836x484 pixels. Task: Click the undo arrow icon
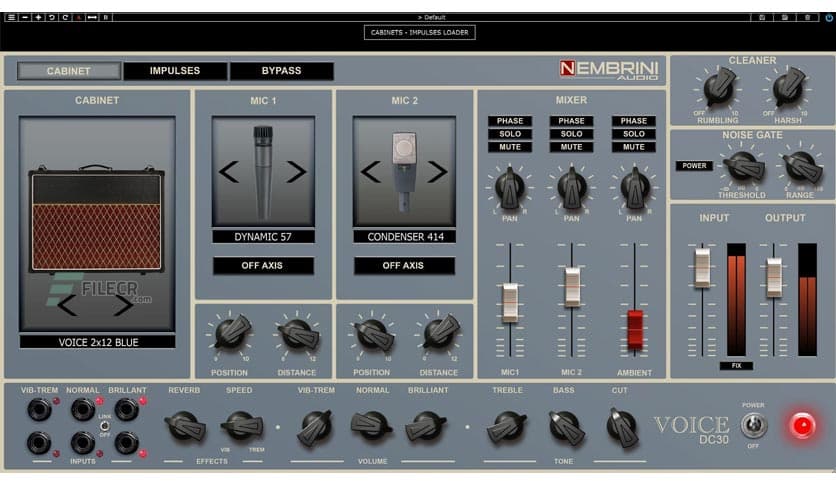tap(52, 18)
